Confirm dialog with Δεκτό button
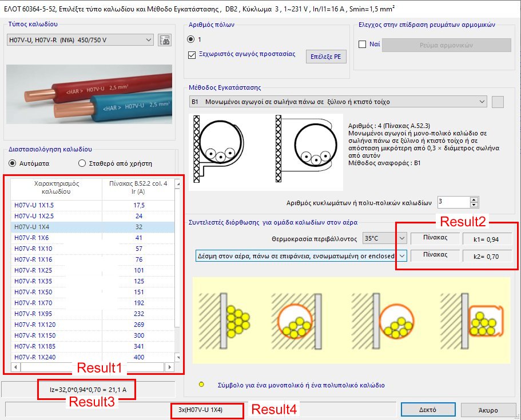This screenshot has height=420, width=521. [428, 410]
